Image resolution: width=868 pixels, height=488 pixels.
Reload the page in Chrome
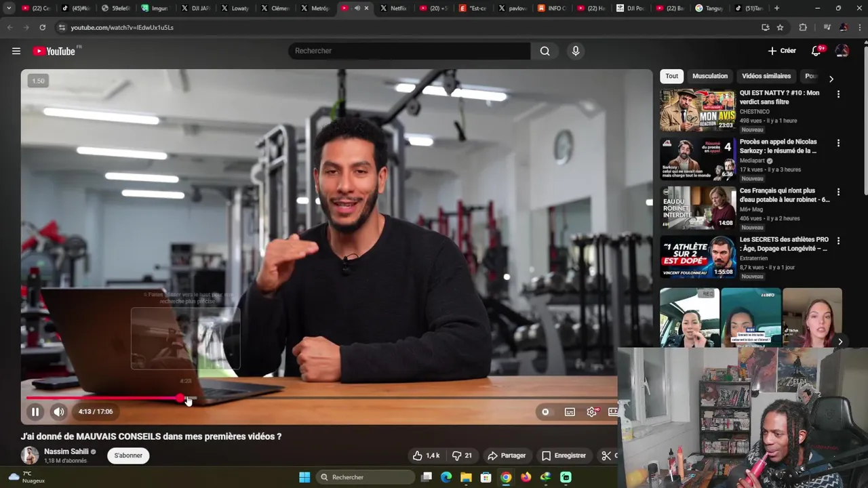click(42, 27)
